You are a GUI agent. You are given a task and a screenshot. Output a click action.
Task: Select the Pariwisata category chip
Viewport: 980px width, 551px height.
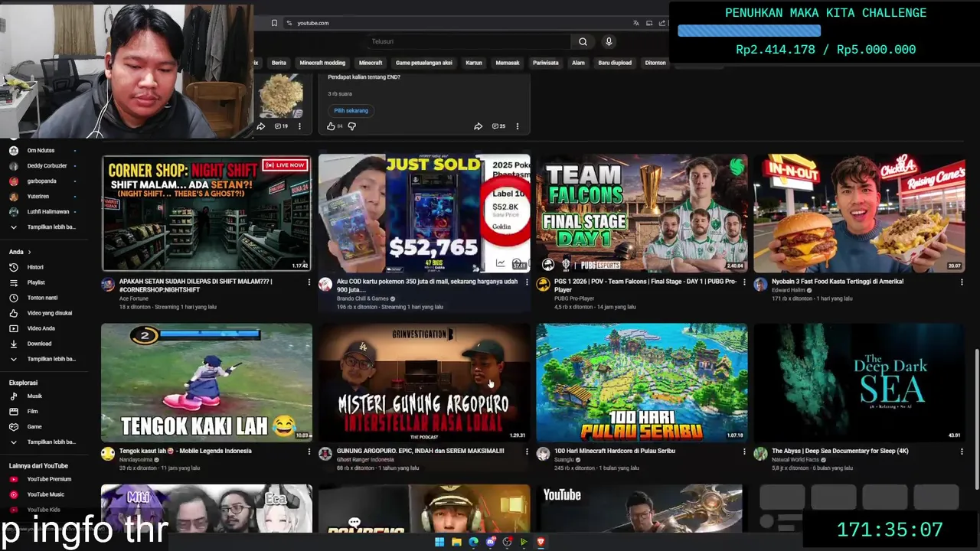pos(546,63)
